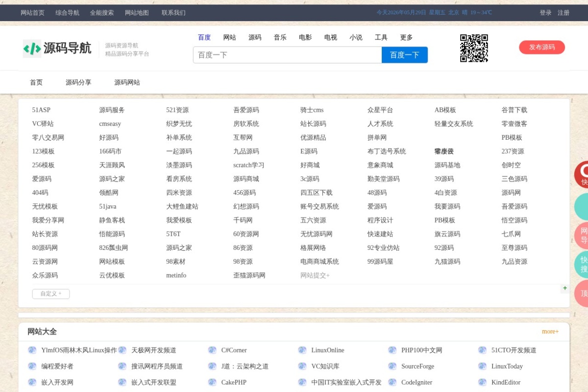The image size is (588, 392).
Task: Click the red 快 floating side button
Action: [582, 174]
